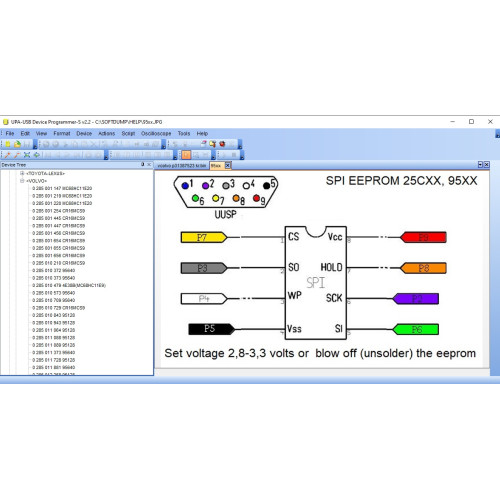Click the red P9 pin label
This screenshot has width=500, height=500.
423,237
